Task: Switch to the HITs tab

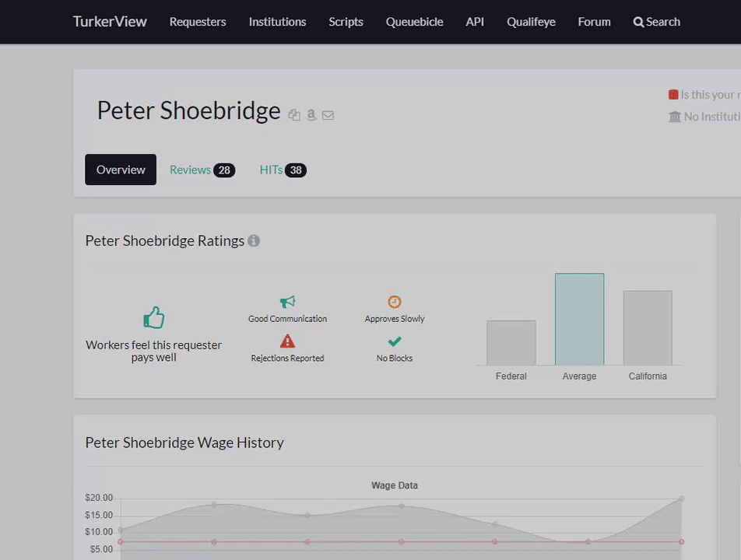Action: pyautogui.click(x=283, y=170)
